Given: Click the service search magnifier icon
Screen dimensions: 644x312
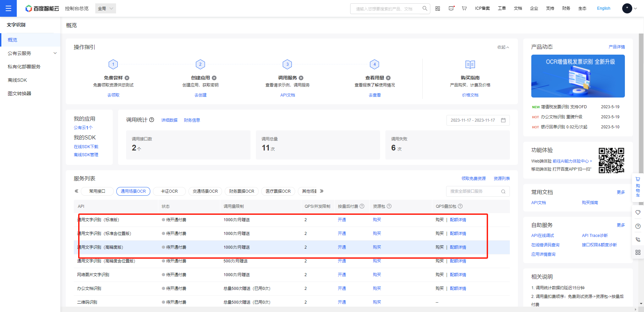Looking at the screenshot, I should (x=503, y=191).
